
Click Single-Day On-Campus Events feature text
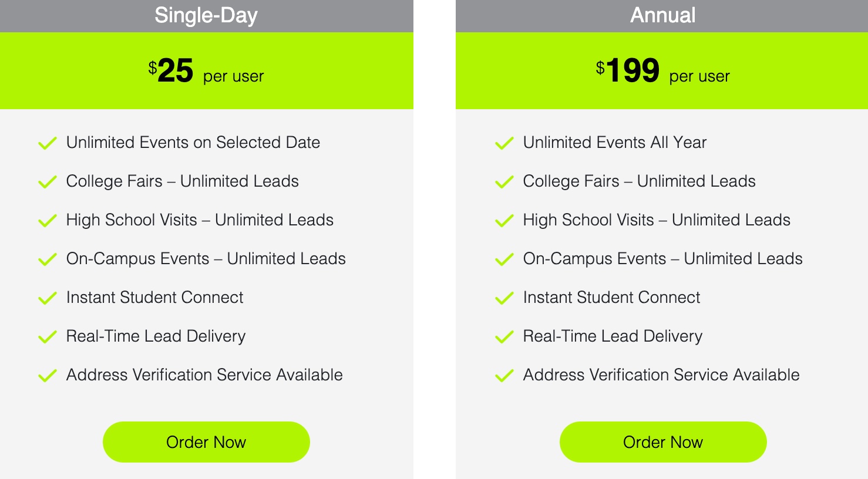click(x=206, y=259)
